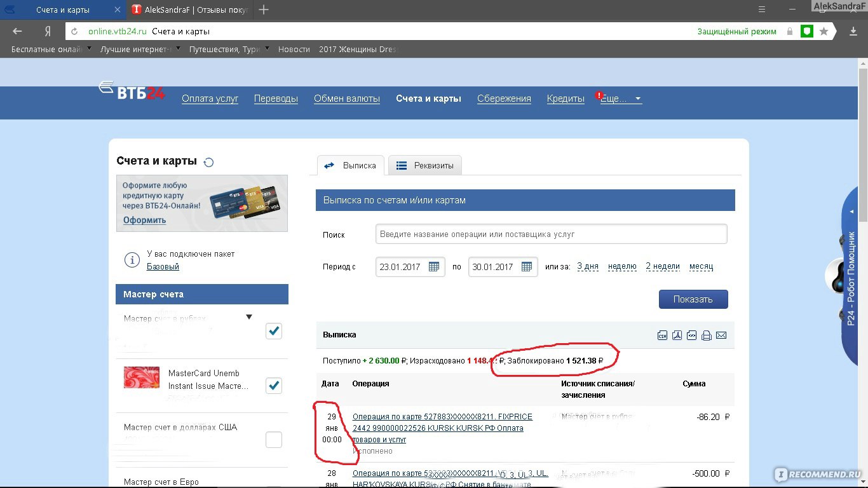Click the end date field 30.01.2017

point(503,267)
